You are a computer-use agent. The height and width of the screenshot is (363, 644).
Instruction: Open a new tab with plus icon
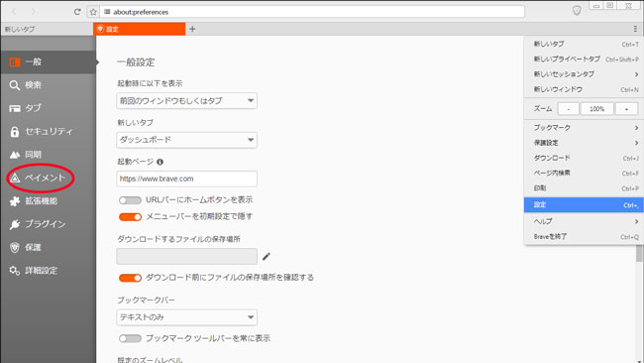(x=192, y=29)
